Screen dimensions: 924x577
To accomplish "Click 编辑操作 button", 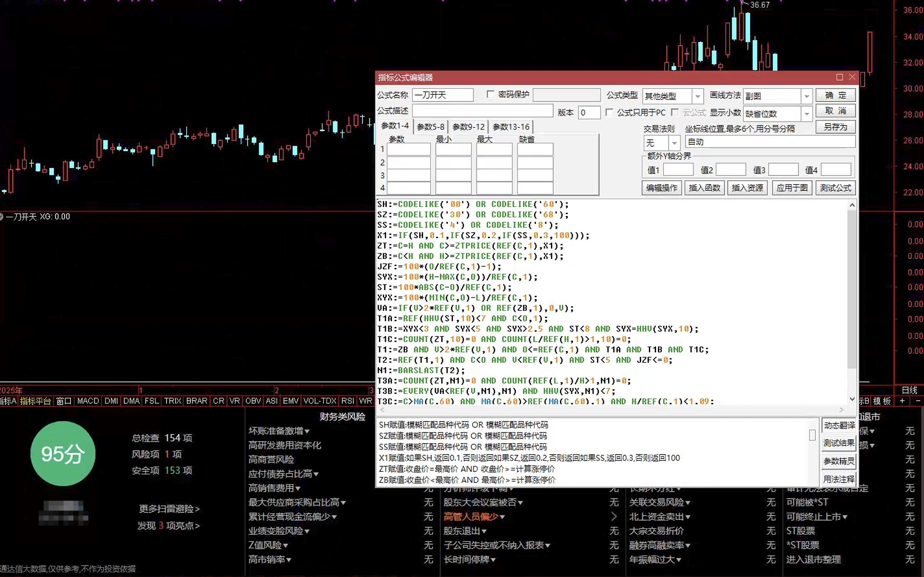I will (x=662, y=188).
